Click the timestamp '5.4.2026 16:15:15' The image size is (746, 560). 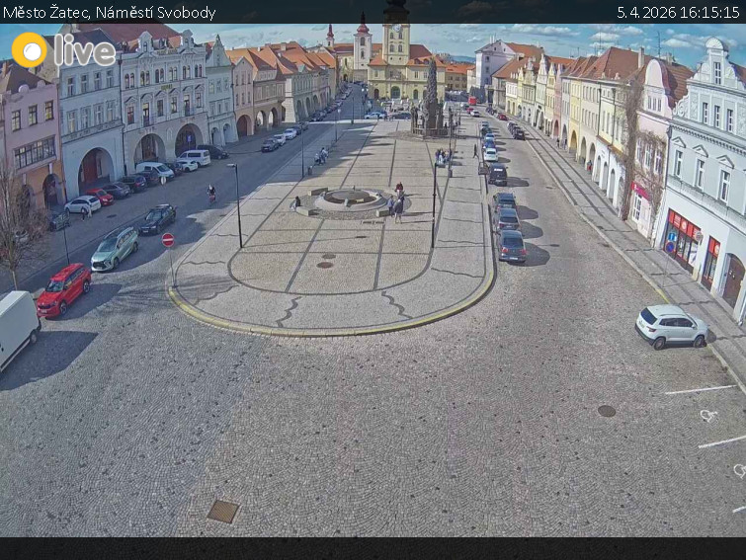click(678, 13)
